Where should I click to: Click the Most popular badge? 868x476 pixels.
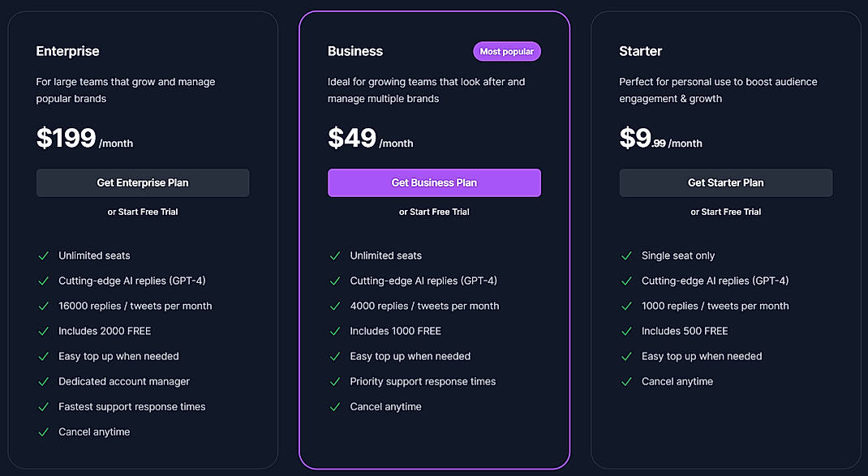(506, 51)
